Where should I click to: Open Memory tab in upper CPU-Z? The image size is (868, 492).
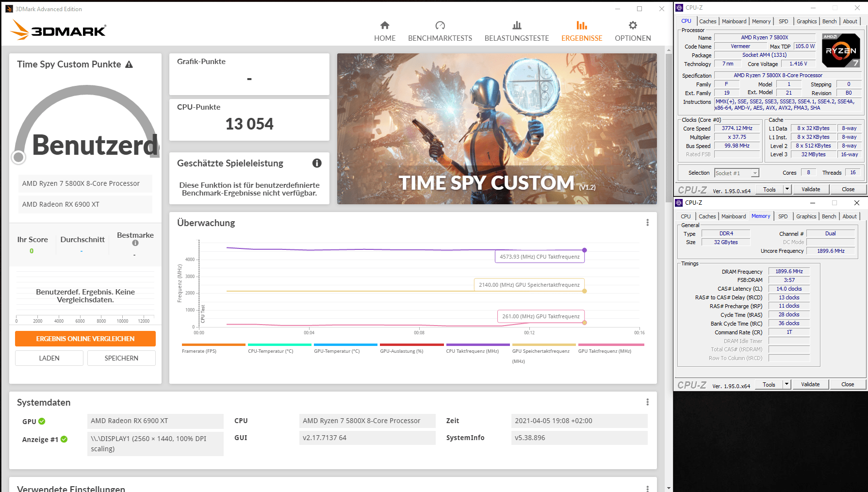pyautogui.click(x=761, y=21)
